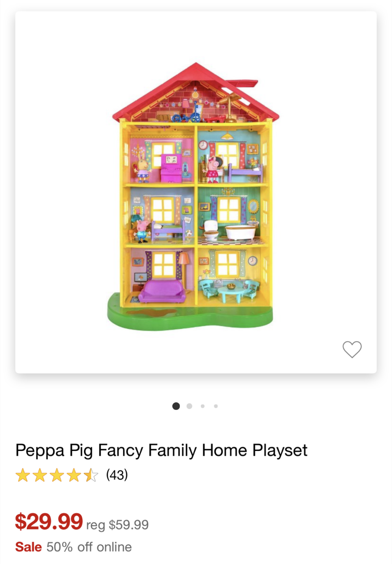Click the $29.99 sale price
The width and height of the screenshot is (392, 564).
click(x=49, y=521)
